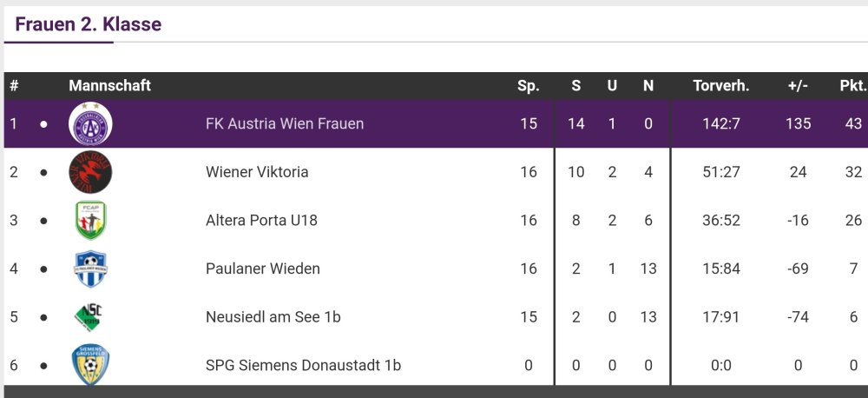Click the Torverh. column header
868x398 pixels.
721,85
